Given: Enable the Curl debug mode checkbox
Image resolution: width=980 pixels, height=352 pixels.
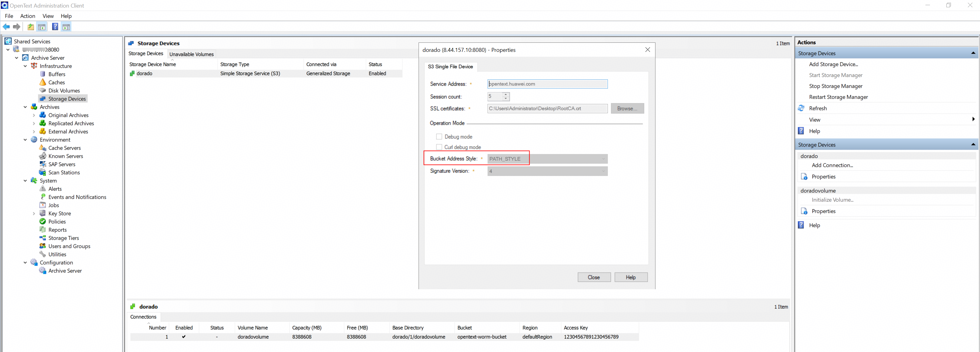Looking at the screenshot, I should pyautogui.click(x=439, y=147).
